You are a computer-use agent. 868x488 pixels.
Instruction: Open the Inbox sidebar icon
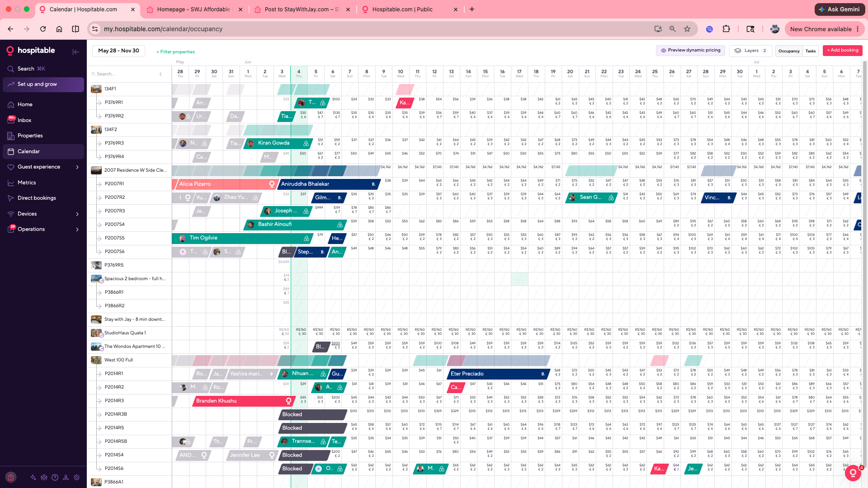point(11,120)
